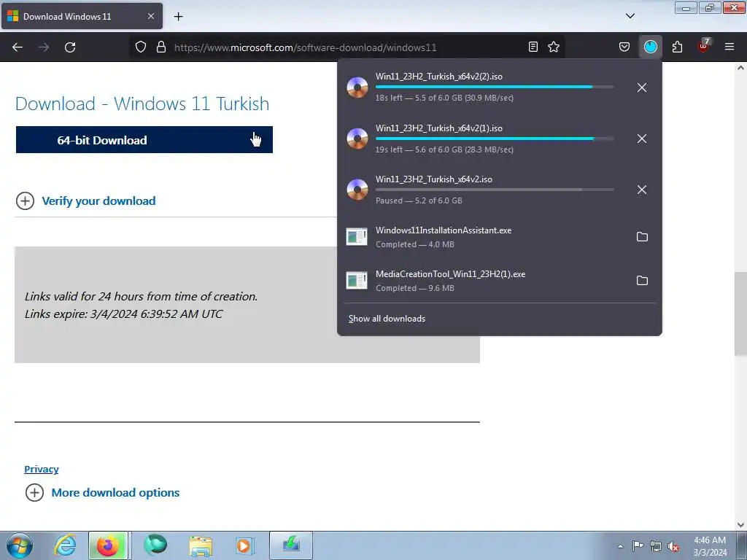The width and height of the screenshot is (747, 560).
Task: Click progress bar of x64v2(2).iso download
Action: 495,87
